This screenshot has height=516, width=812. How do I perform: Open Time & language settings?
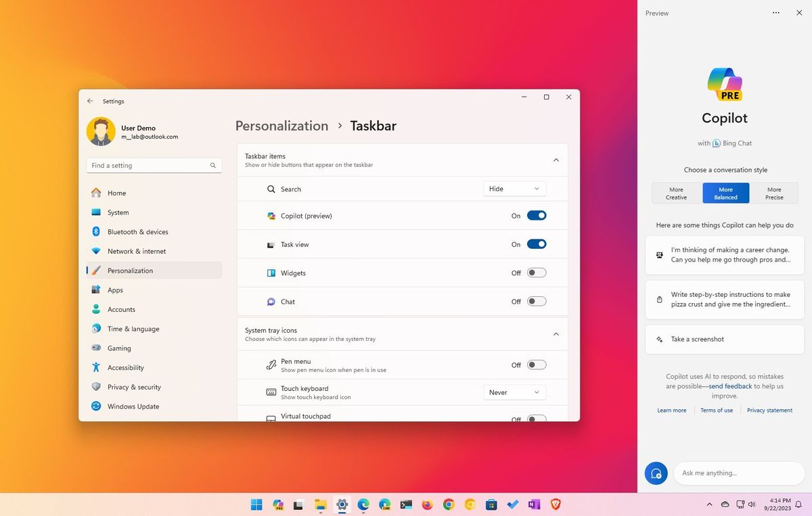tap(154, 329)
